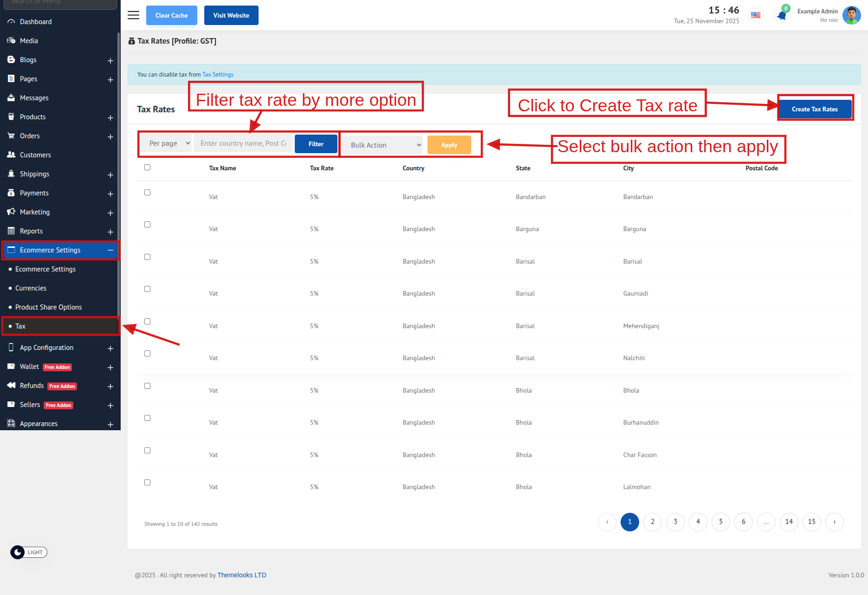Select the checkbox for the Barguna row
Screen dimensions: 868x595
[x=147, y=225]
